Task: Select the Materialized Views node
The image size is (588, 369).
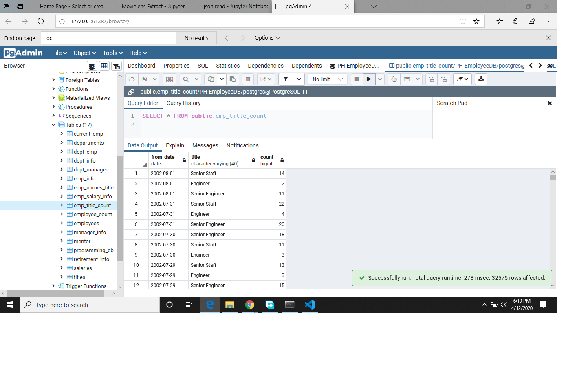Action: point(88,98)
